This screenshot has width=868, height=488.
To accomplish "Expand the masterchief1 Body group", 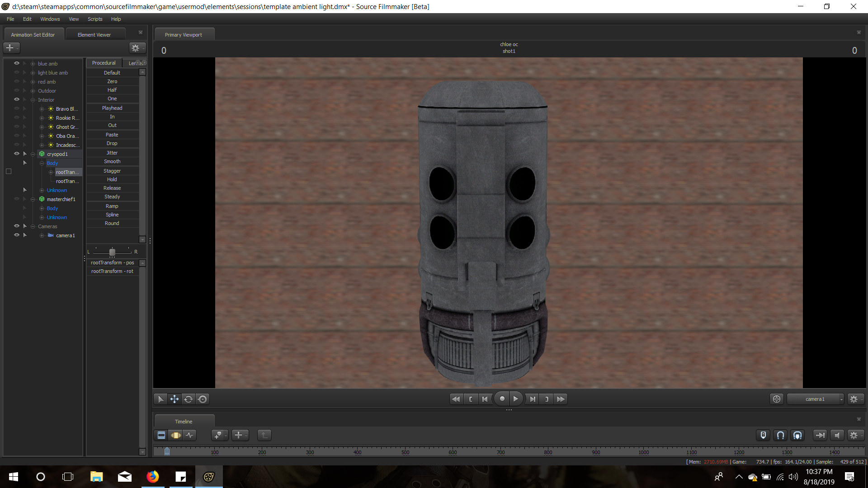I will pyautogui.click(x=42, y=208).
